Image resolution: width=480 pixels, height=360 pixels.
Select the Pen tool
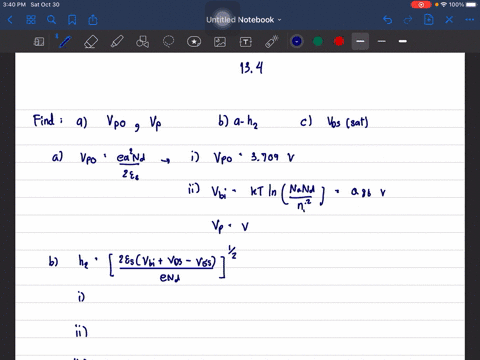click(64, 42)
